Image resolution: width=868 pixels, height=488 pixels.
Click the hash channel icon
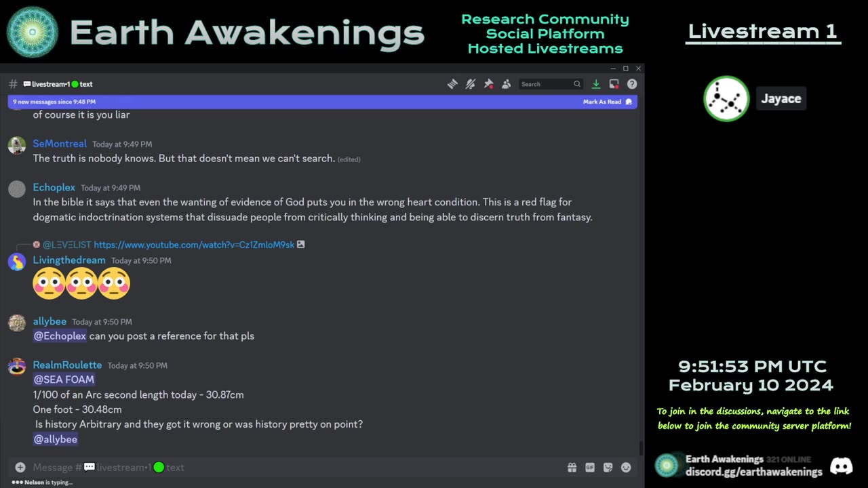point(13,84)
